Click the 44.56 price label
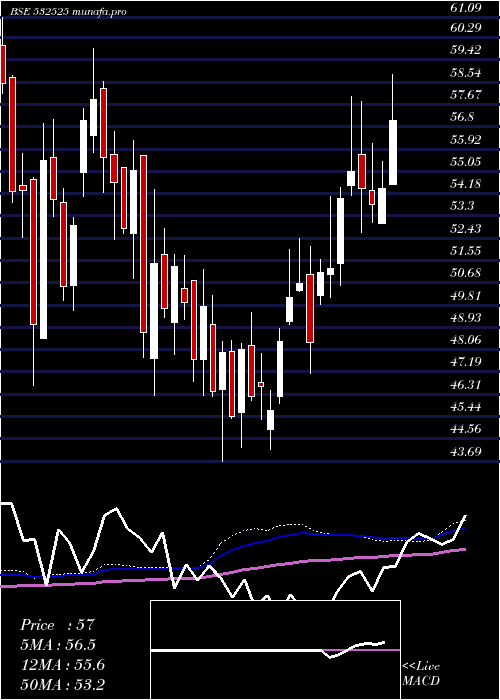This screenshot has height=700, width=500. point(466,429)
